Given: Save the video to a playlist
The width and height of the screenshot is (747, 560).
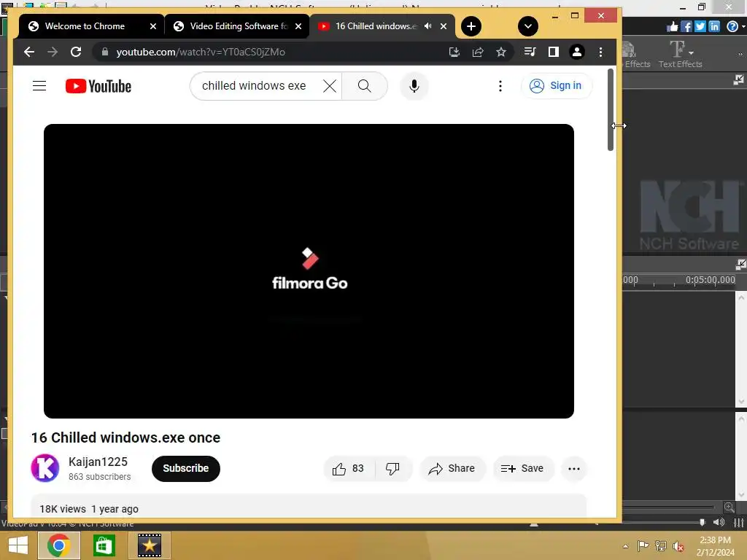Looking at the screenshot, I should 522,469.
